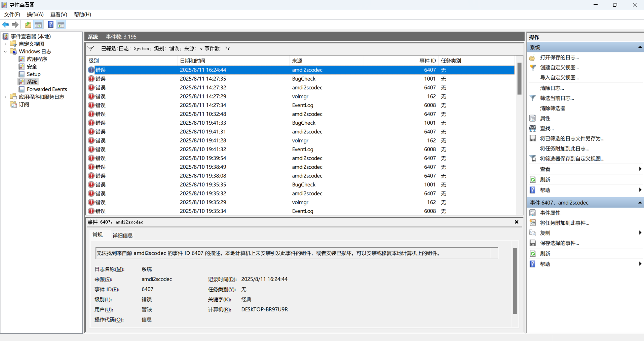This screenshot has height=341, width=644.
Task: Select the Setup log in tree
Action: 34,74
